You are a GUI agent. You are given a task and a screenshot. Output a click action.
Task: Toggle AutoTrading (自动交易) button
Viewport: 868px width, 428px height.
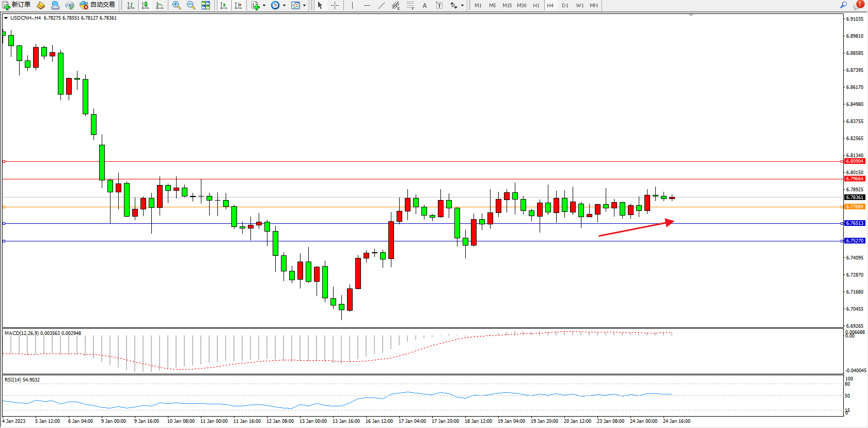click(x=97, y=5)
